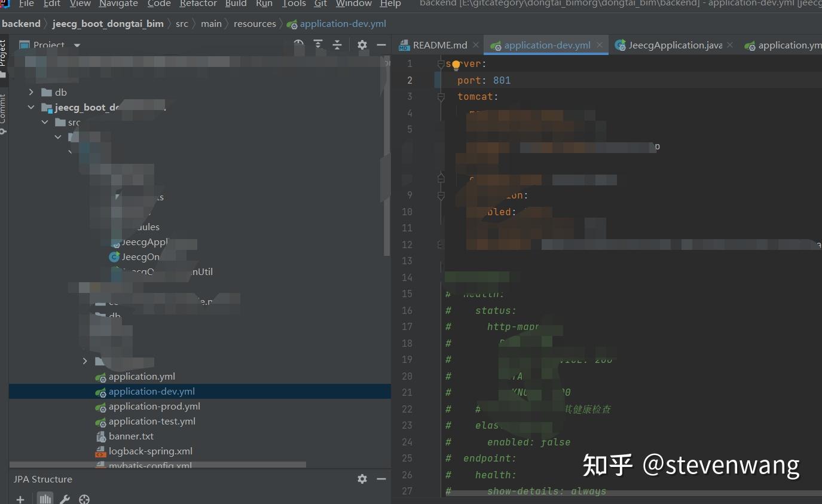Click the project tree horizontal scrollbar

(x=158, y=465)
